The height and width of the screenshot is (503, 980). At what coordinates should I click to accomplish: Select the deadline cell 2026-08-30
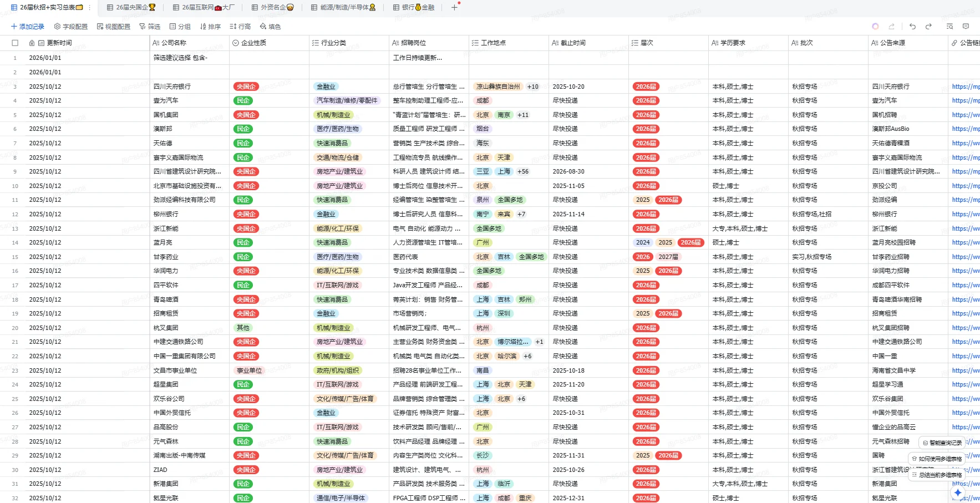click(588, 171)
